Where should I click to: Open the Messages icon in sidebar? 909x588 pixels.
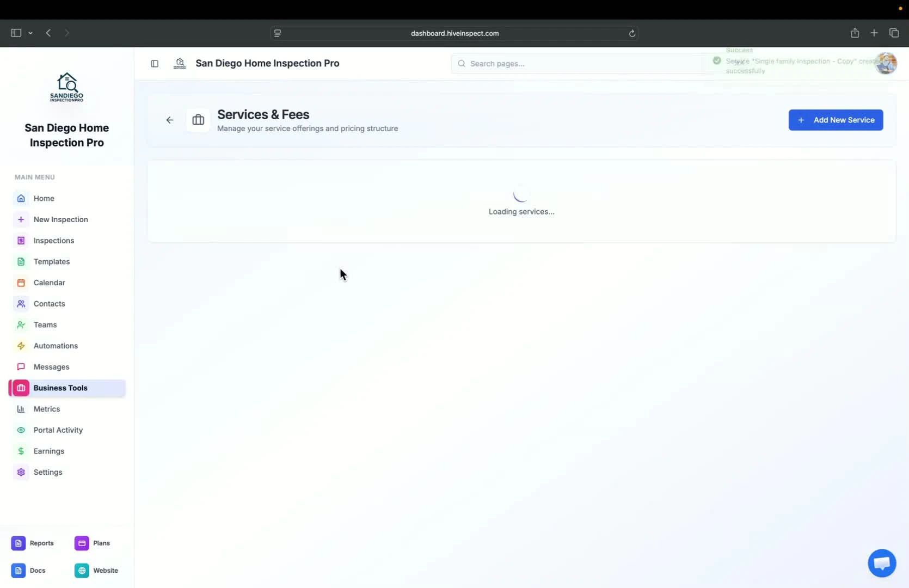pos(21,366)
